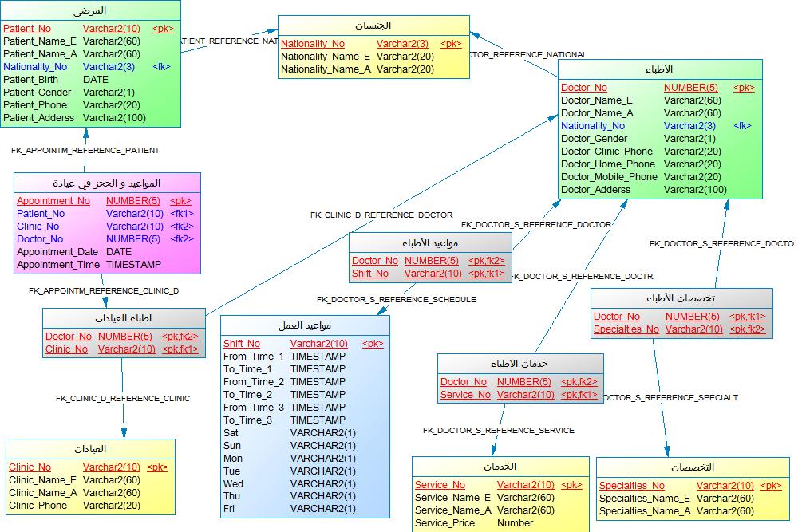Select the مواعيد العمل schedule table title
The image size is (798, 532).
[x=305, y=325]
